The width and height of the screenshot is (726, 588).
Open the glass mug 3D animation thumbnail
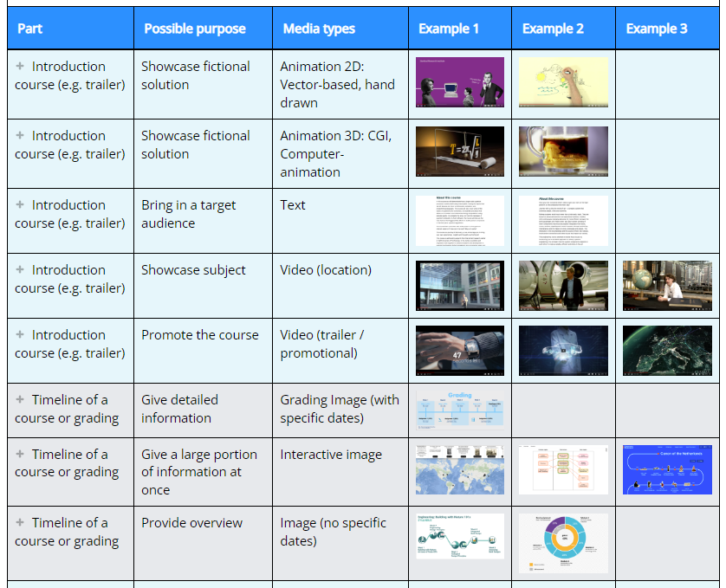(563, 152)
